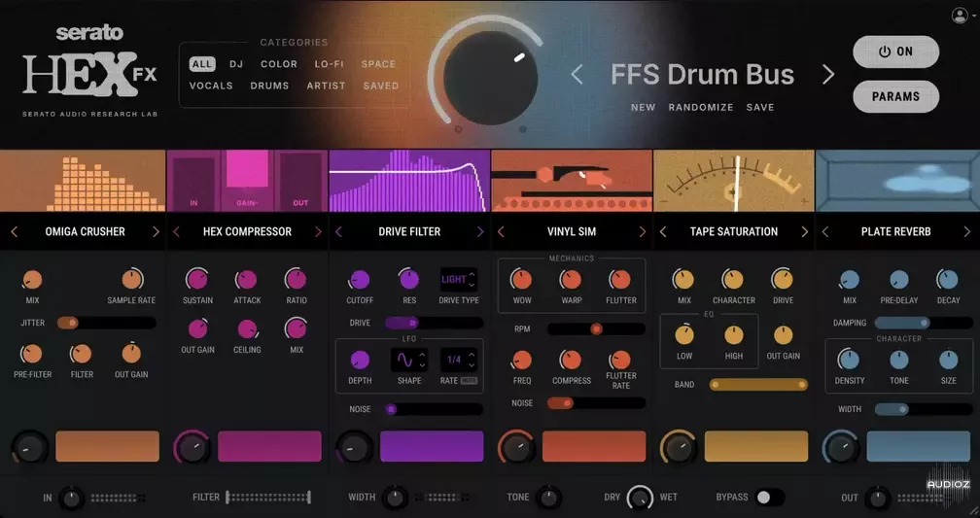
Task: Click the bottom WIDTH knob
Action: coord(395,498)
